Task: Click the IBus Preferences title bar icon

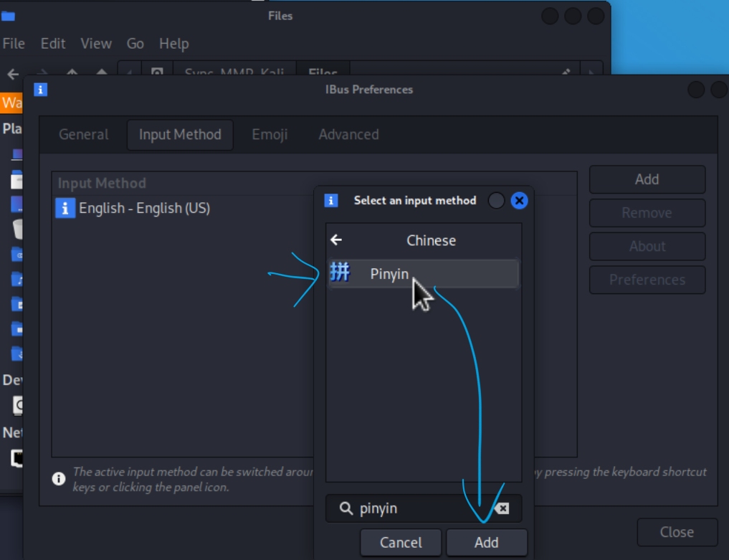Action: [x=40, y=90]
